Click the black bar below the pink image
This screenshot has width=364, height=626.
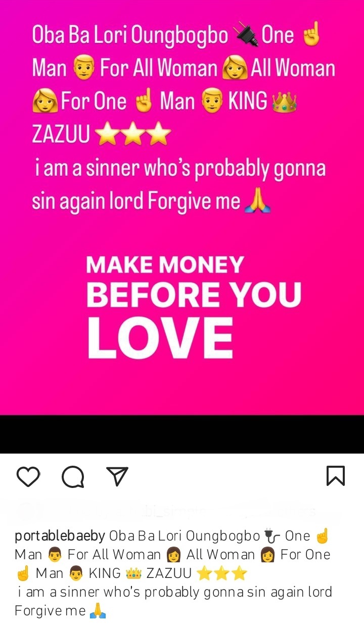182,434
